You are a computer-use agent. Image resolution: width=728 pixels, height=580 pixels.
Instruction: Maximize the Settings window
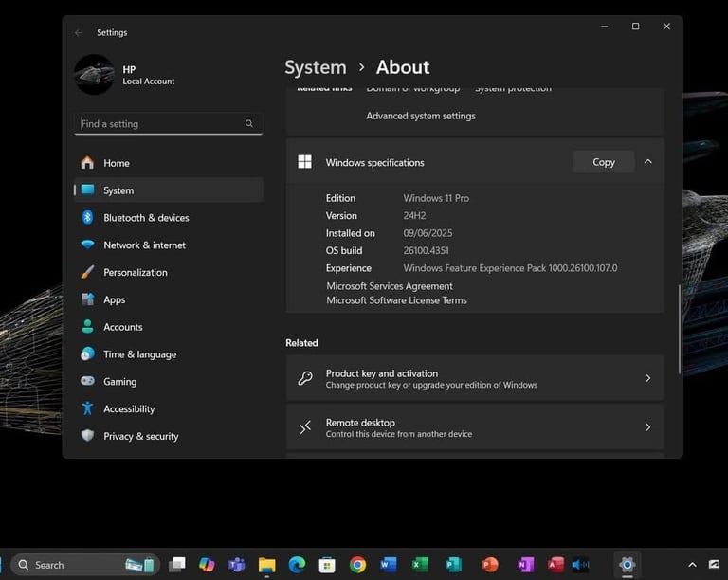tap(636, 27)
